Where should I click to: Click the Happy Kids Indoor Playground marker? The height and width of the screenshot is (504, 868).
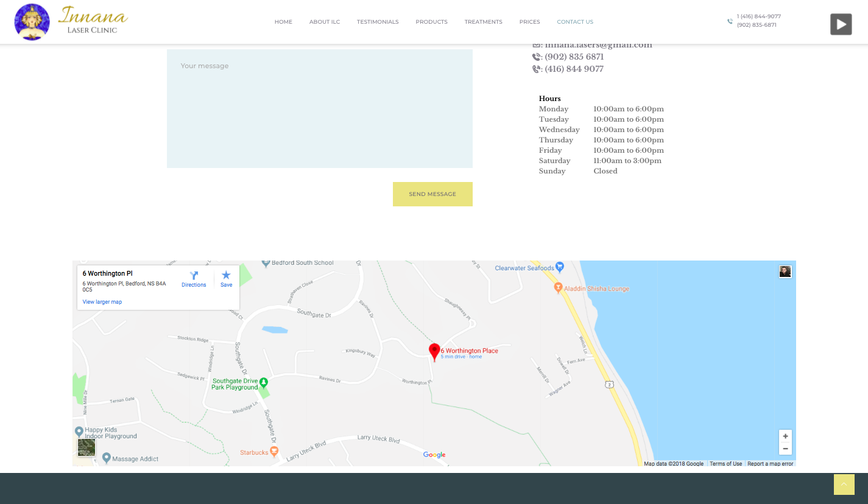[79, 432]
